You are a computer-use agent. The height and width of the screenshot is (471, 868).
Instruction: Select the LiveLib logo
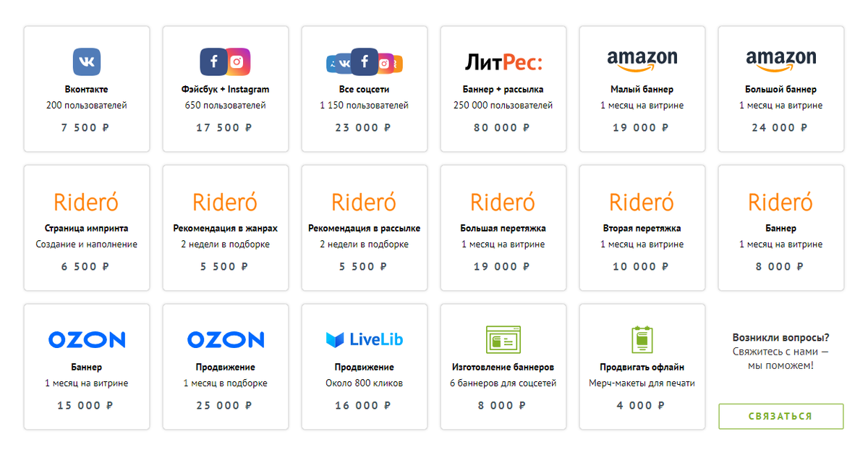pos(364,339)
